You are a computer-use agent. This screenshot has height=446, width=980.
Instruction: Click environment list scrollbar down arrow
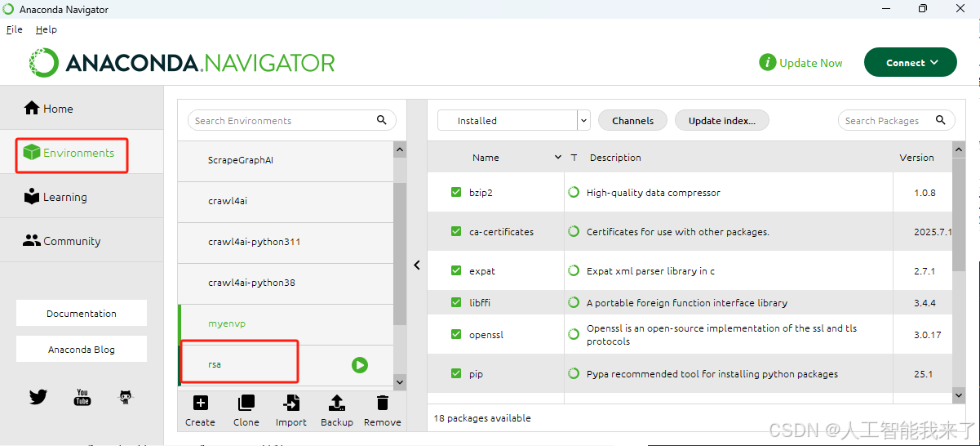(x=400, y=381)
